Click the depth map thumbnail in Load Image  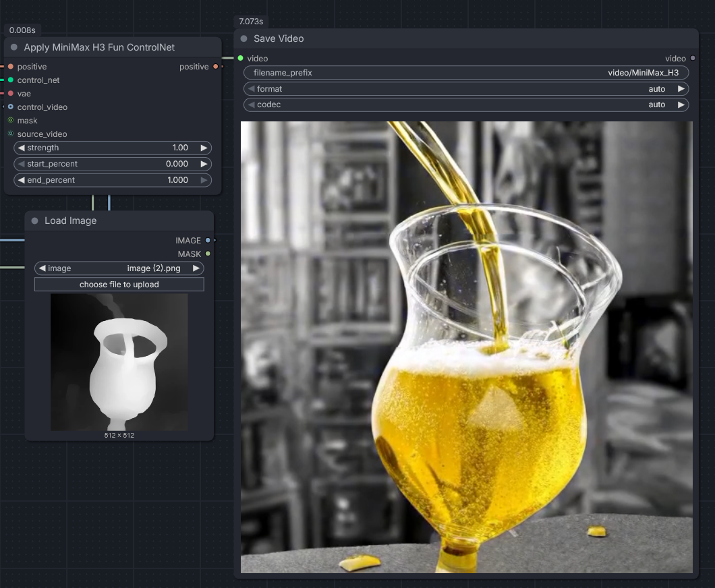(119, 362)
